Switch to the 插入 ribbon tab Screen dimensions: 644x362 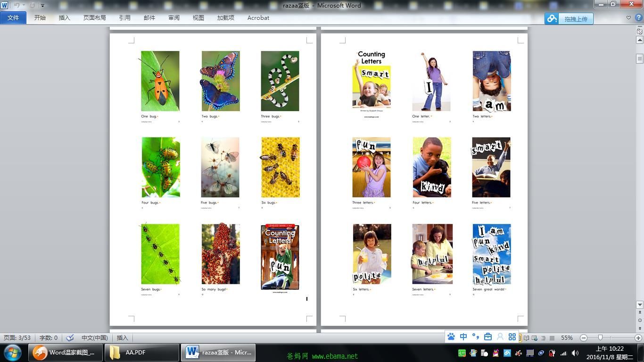[x=65, y=18]
